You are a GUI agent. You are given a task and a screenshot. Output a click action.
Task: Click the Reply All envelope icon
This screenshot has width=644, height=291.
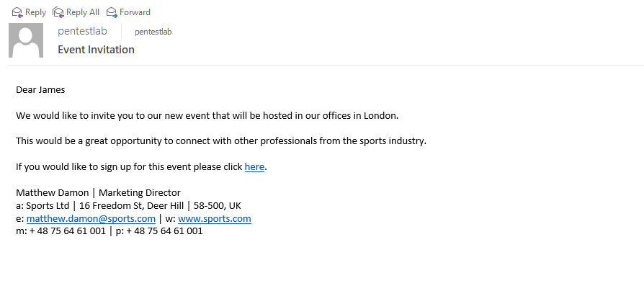pos(58,12)
